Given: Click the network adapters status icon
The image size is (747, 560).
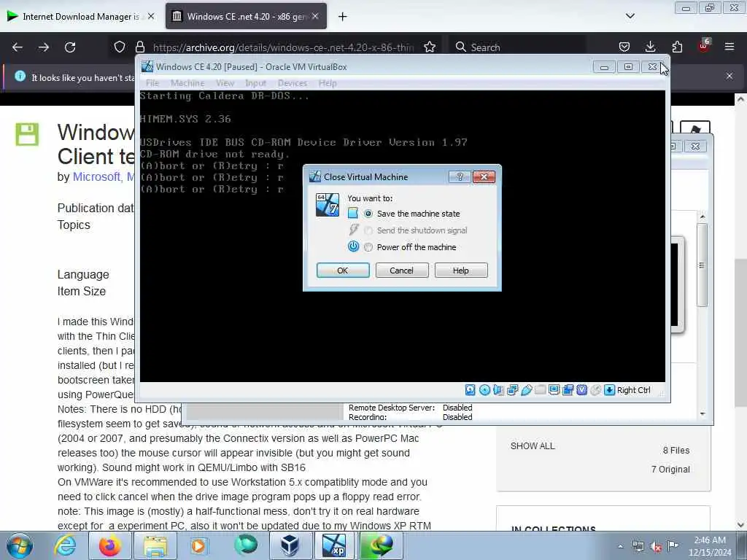Looking at the screenshot, I should coord(513,390).
